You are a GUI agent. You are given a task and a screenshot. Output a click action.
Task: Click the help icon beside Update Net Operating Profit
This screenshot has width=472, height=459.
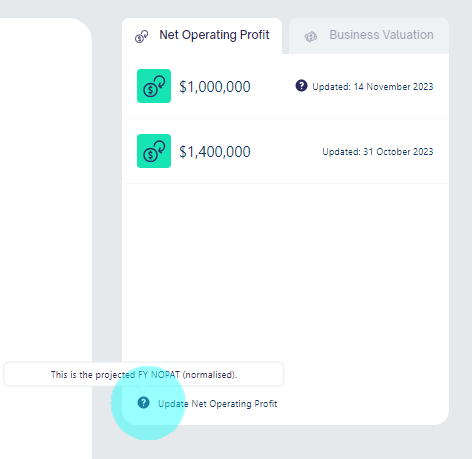point(143,403)
